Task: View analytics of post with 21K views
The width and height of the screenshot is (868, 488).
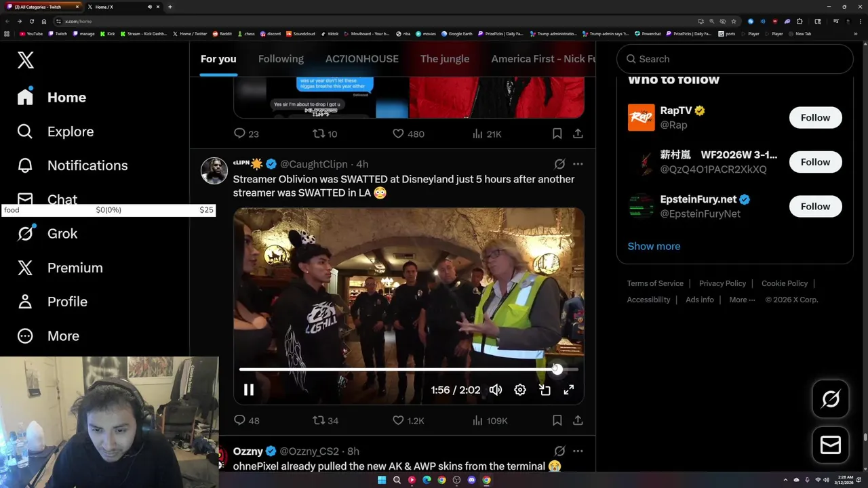Action: pos(487,134)
